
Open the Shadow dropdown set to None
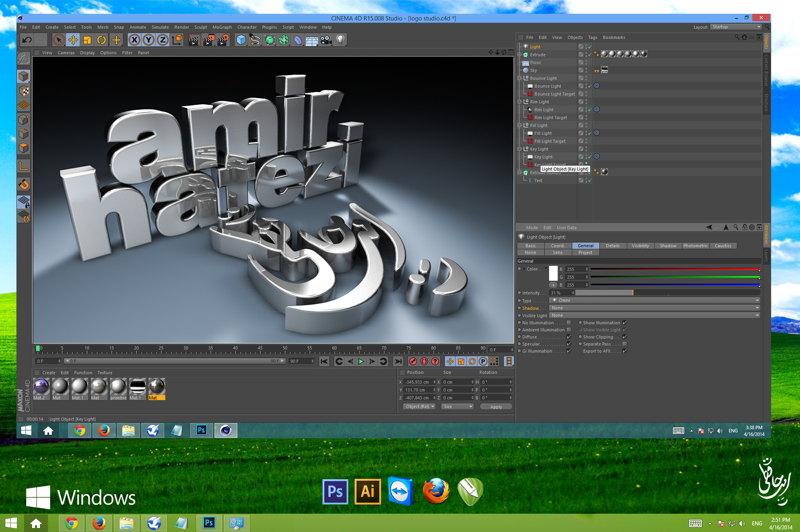click(x=654, y=308)
